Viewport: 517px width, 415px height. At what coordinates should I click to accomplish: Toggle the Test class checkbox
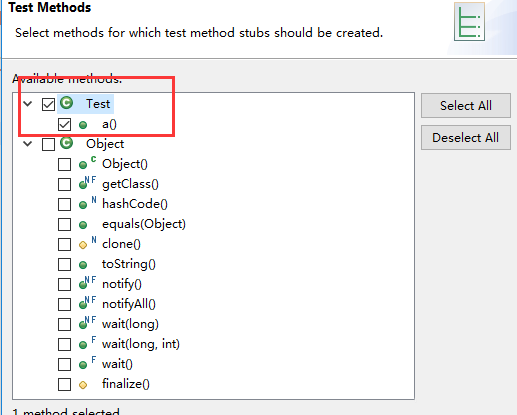click(x=48, y=104)
